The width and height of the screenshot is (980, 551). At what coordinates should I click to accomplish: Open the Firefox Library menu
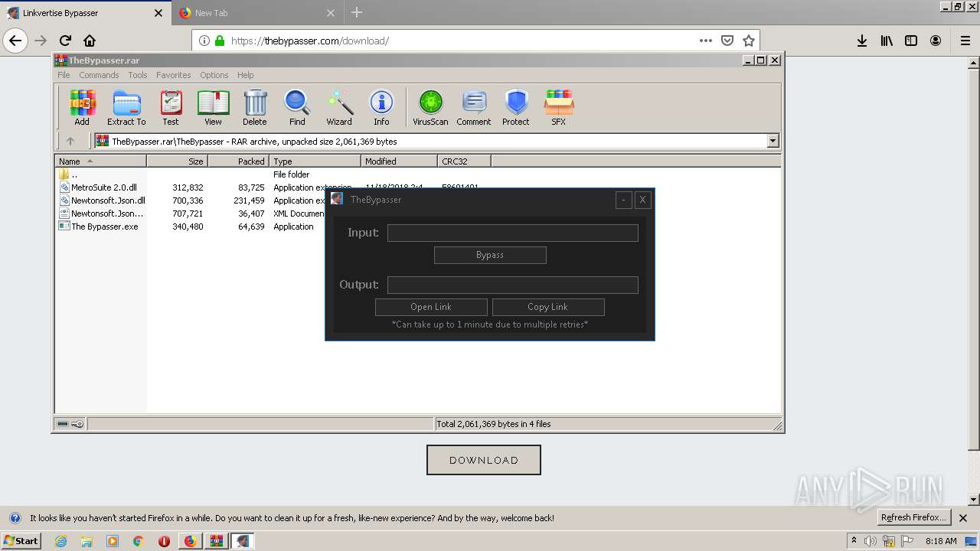click(887, 41)
